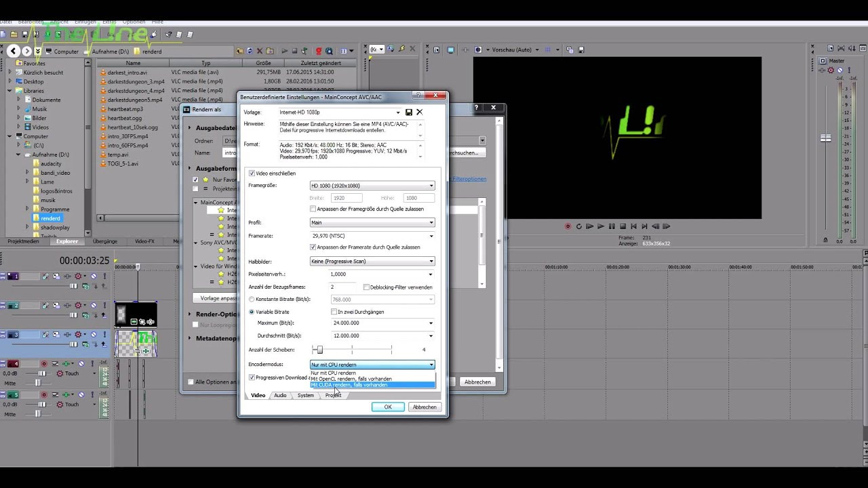Enable Anpassen der Framegröße durch Quelle zulassen

tap(313, 209)
